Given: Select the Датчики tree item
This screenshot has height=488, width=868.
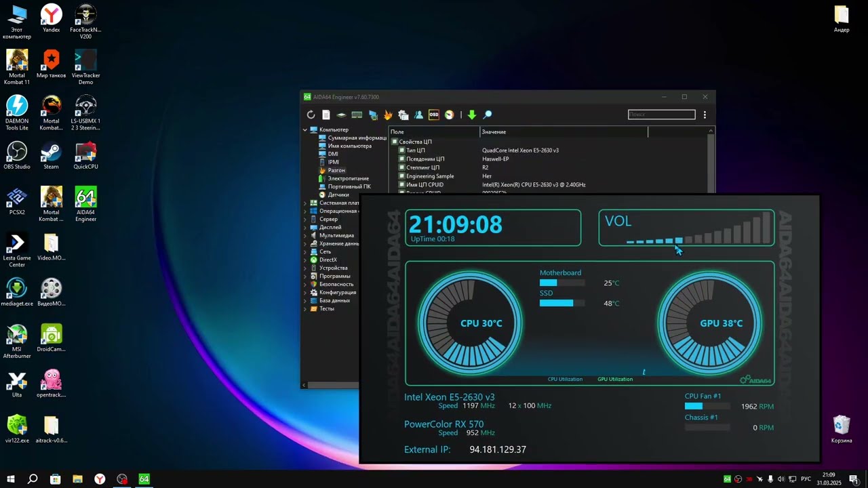Looking at the screenshot, I should tap(333, 195).
